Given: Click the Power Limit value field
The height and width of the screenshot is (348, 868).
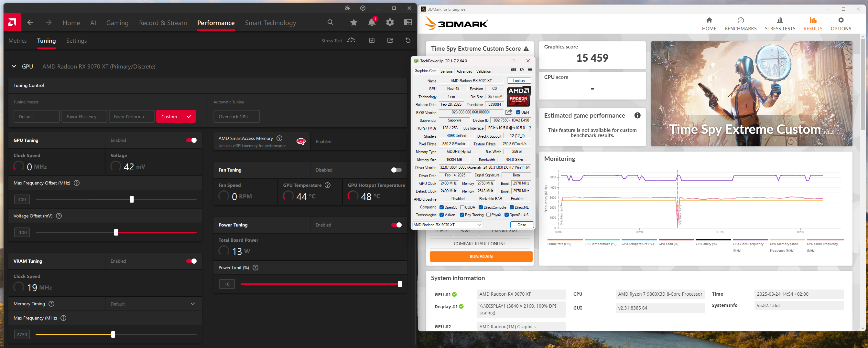Looking at the screenshot, I should 227,284.
